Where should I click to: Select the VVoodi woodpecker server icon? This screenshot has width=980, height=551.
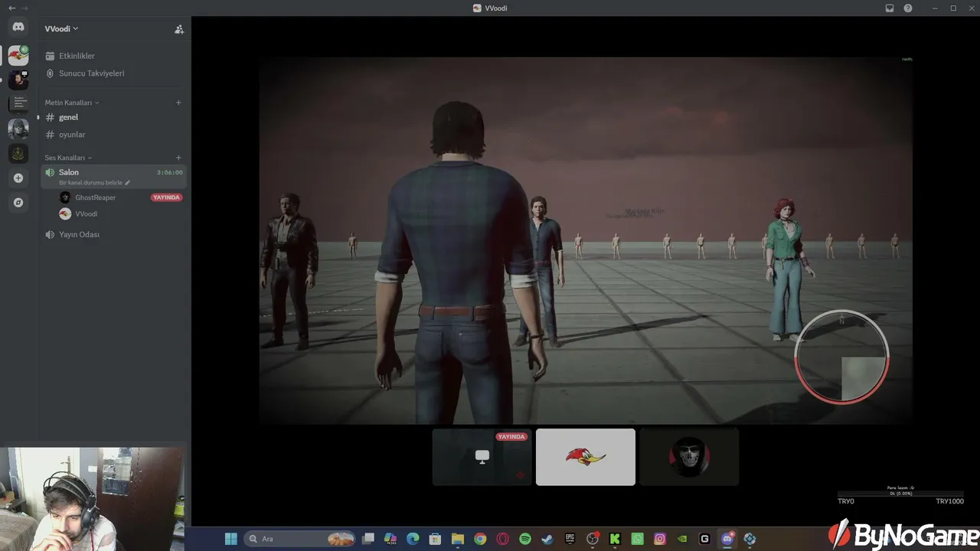pyautogui.click(x=18, y=55)
